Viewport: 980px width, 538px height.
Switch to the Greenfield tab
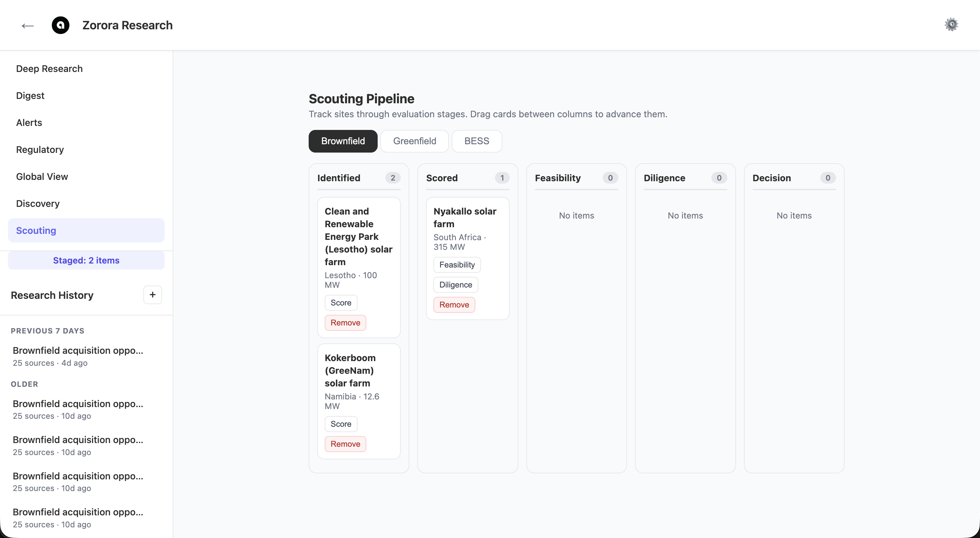click(x=414, y=141)
